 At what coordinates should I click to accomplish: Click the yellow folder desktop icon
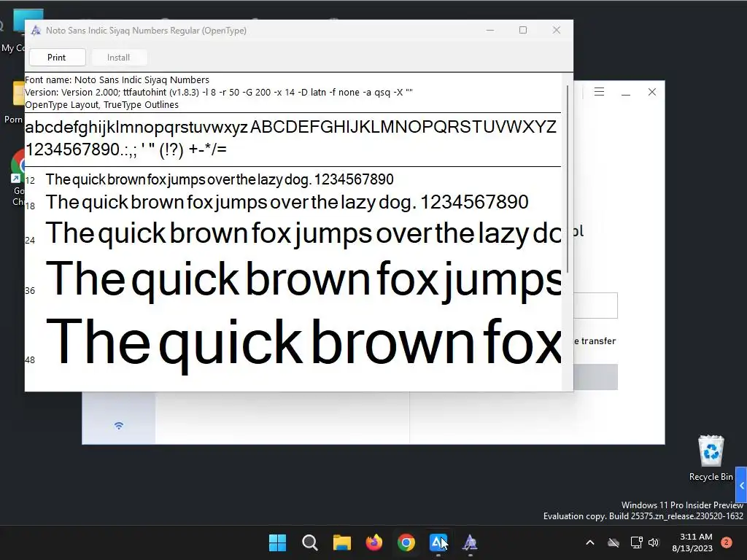coord(19,93)
